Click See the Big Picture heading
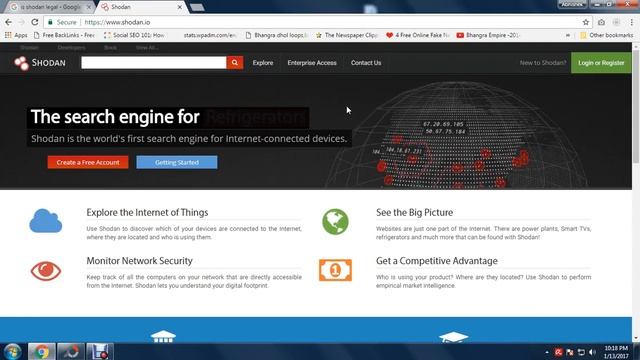The image size is (640, 360). pyautogui.click(x=414, y=212)
